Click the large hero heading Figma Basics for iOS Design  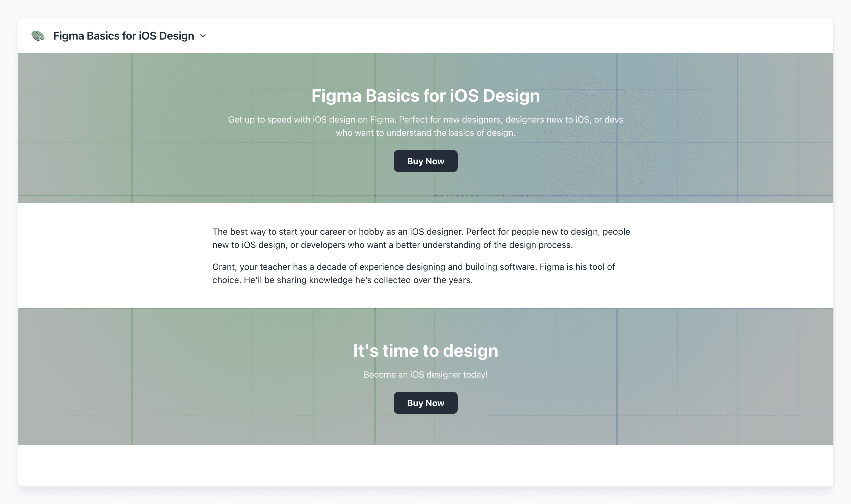pos(425,95)
